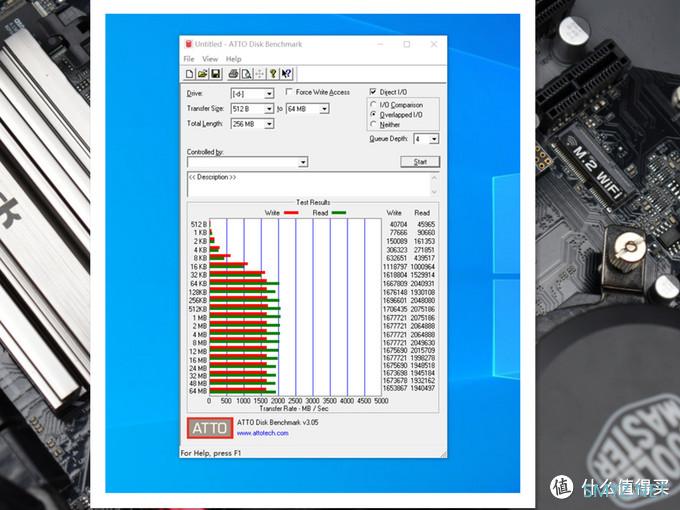Uncheck the Direct I/O checkbox

373,92
